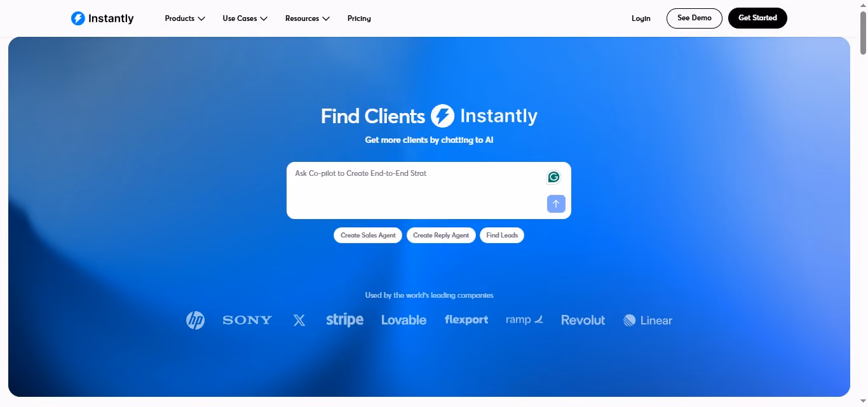
Task: Click the Ramp logo
Action: (525, 319)
